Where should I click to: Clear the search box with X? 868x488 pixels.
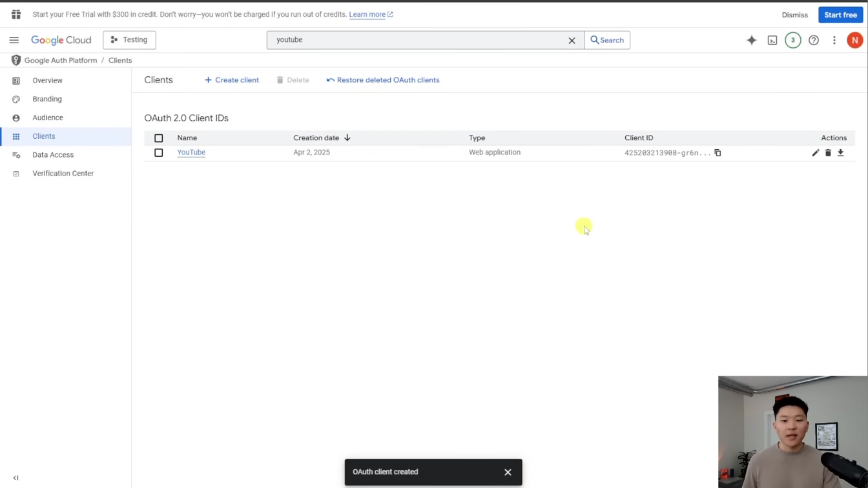[x=572, y=40]
